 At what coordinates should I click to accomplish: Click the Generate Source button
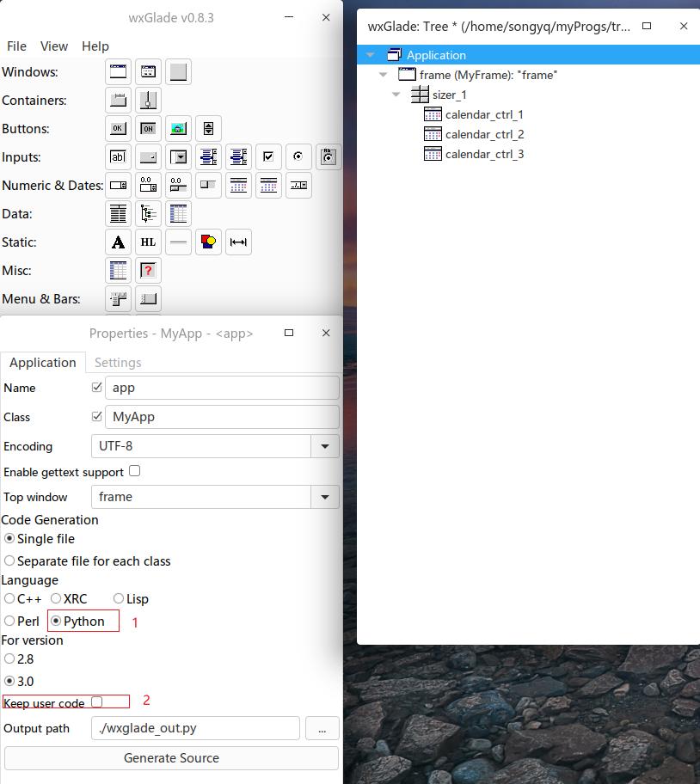(171, 758)
